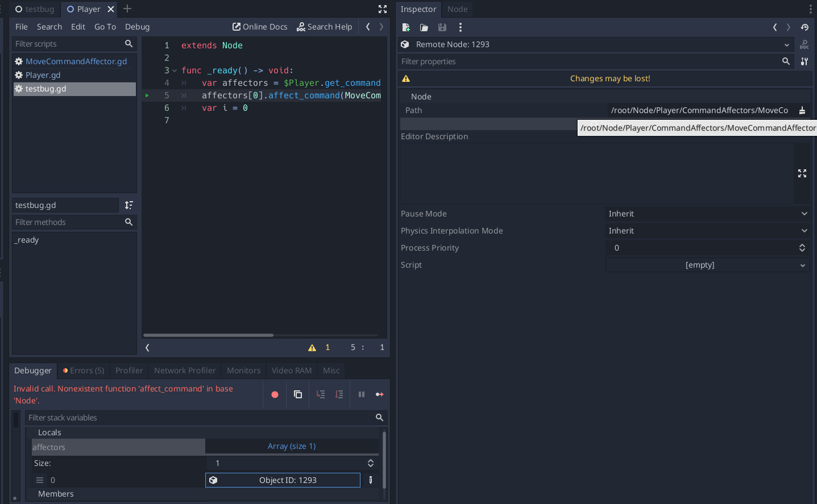The image size is (817, 504).
Task: Create a new resource in the Inspector
Action: 405,27
